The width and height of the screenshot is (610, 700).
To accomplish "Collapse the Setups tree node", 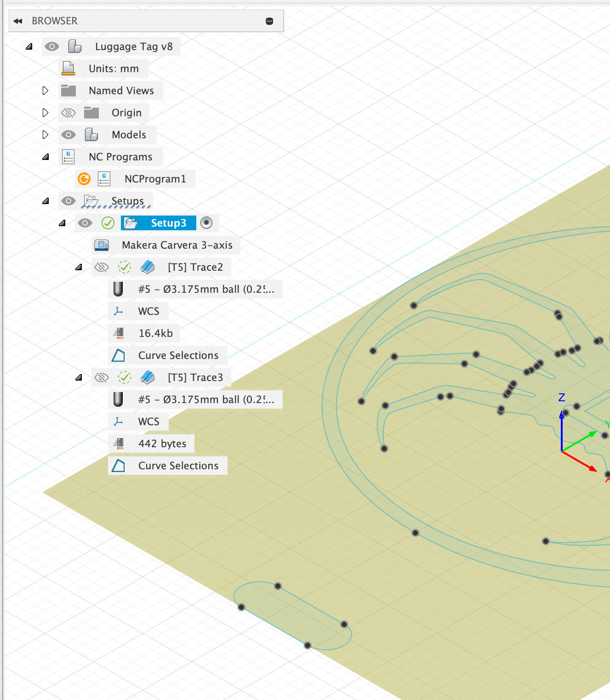I will 46,201.
